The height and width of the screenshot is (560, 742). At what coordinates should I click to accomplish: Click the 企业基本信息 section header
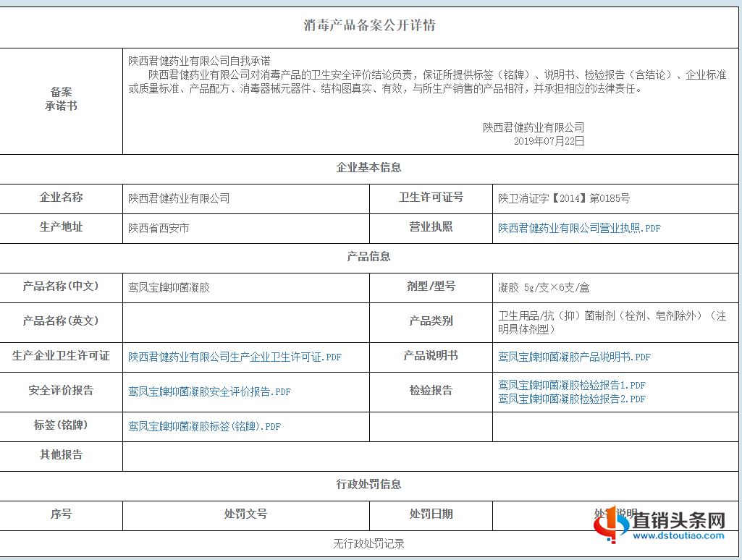click(368, 167)
